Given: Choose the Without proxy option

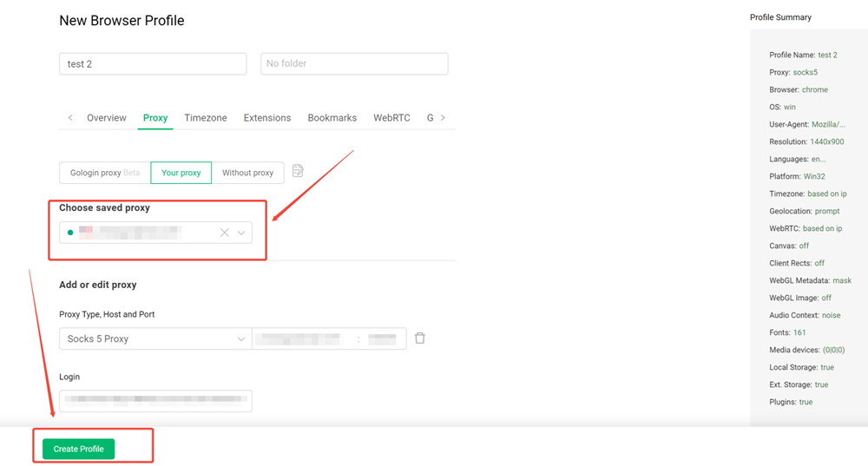Looking at the screenshot, I should [247, 173].
